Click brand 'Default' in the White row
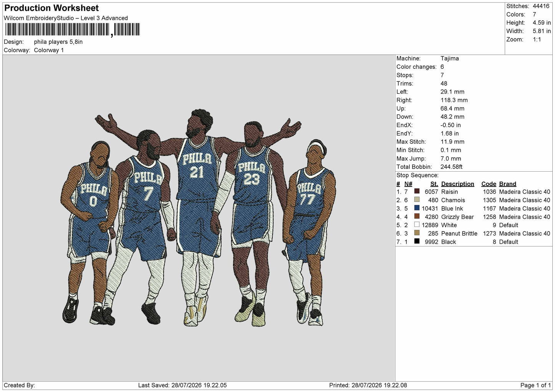555x392 pixels. tap(509, 225)
